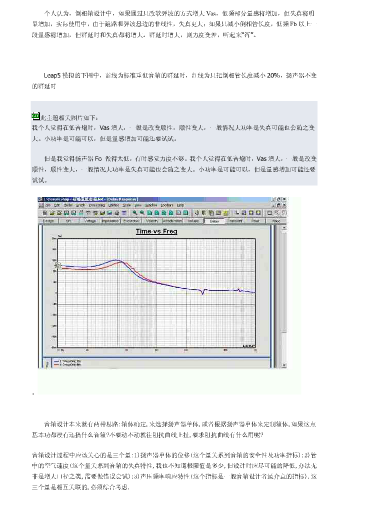The width and height of the screenshot is (373, 524).
Task: Switch to the Delay graph tab
Action: pos(214,221)
